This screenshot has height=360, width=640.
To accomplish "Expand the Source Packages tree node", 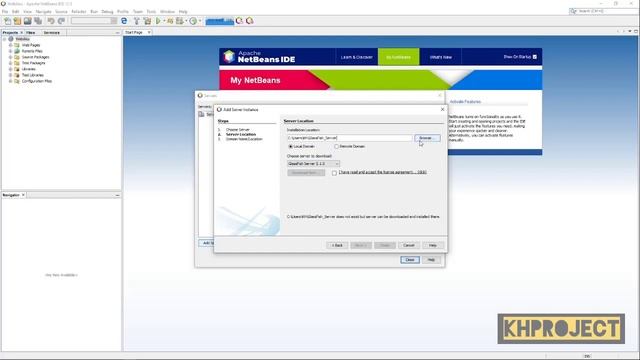I will 11,57.
